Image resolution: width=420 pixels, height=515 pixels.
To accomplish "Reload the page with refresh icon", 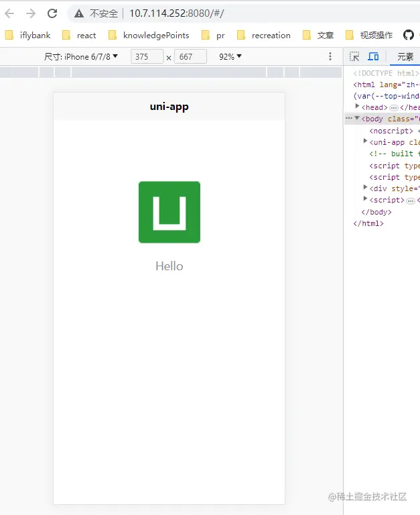I will (x=52, y=13).
